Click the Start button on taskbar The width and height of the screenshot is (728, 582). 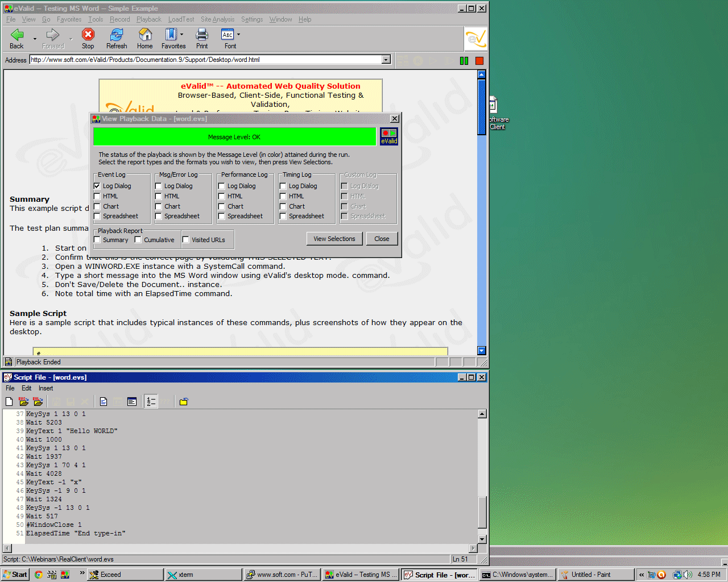coord(15,575)
